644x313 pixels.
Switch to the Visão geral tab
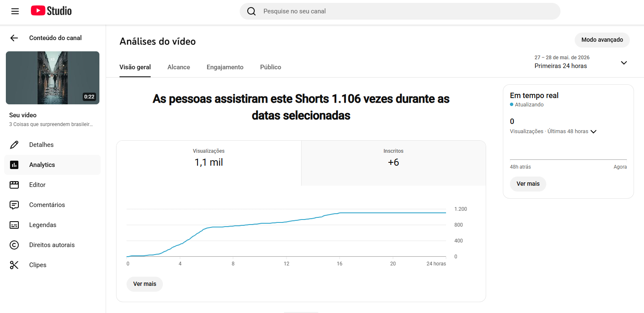click(135, 67)
